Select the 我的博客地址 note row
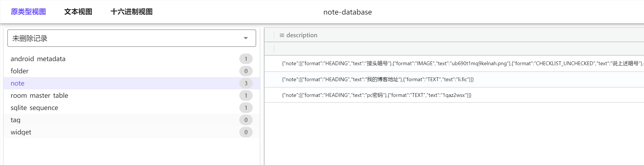The height and width of the screenshot is (165, 644). (x=378, y=79)
